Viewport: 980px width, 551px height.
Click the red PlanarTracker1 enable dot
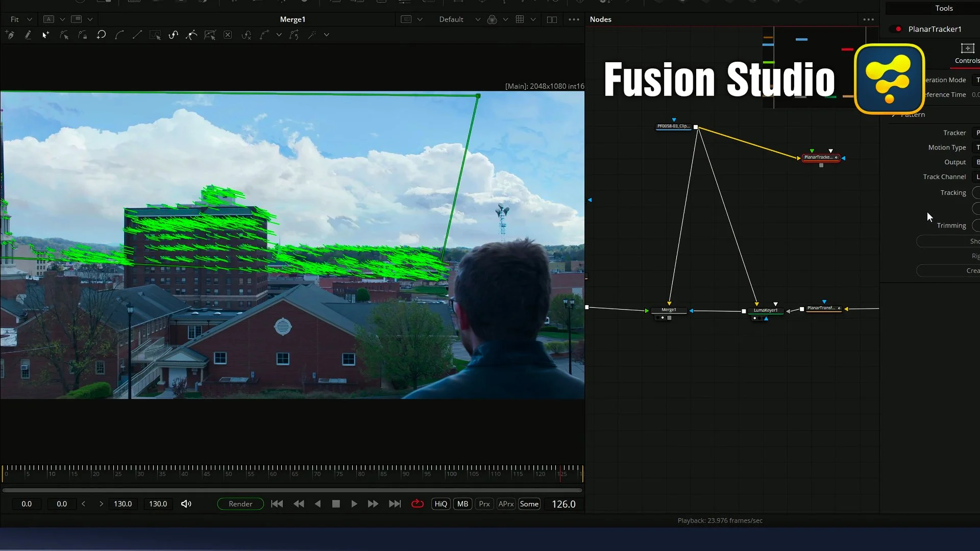pyautogui.click(x=898, y=29)
